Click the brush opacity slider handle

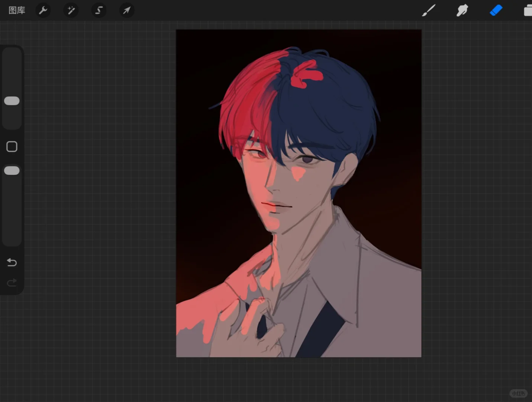point(12,170)
